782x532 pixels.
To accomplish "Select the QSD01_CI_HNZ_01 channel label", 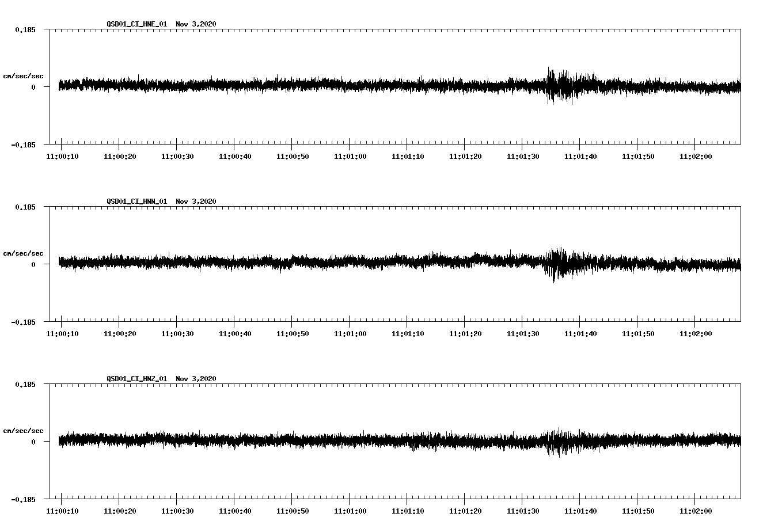I will pyautogui.click(x=137, y=378).
